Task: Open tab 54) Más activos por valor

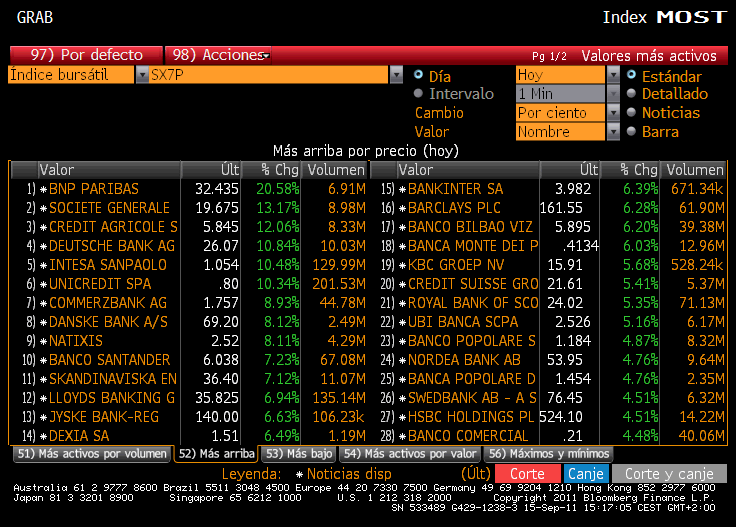Action: tap(410, 454)
